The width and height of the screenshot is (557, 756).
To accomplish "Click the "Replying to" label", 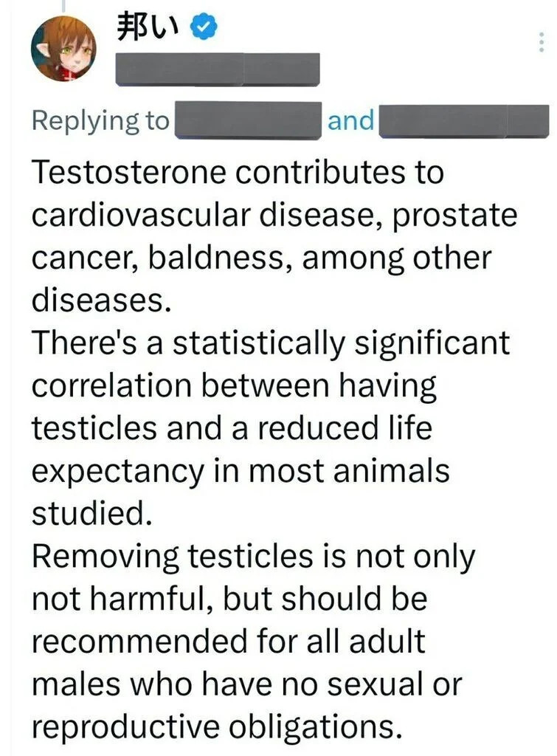I will pyautogui.click(x=101, y=121).
